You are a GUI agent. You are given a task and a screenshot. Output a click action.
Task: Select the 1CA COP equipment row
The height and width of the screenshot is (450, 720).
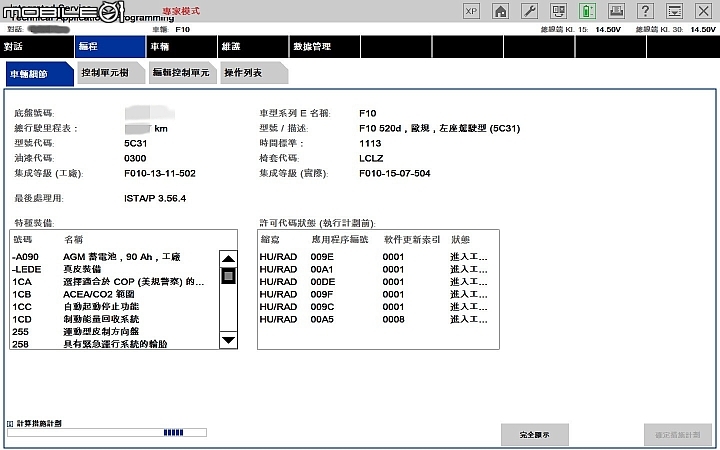pos(114,281)
